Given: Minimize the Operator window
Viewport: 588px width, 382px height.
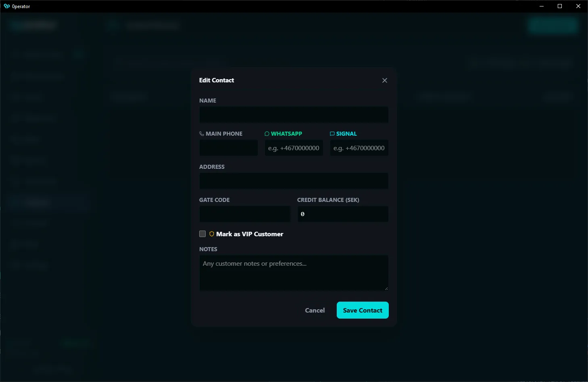Looking at the screenshot, I should tap(542, 6).
